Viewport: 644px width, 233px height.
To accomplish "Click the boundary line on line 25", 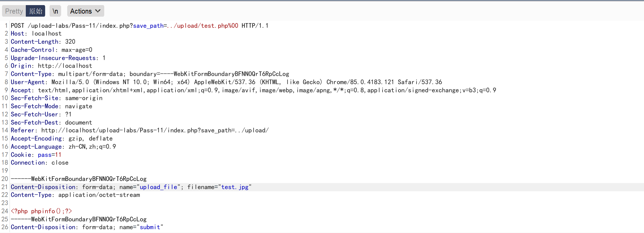I will (x=78, y=219).
